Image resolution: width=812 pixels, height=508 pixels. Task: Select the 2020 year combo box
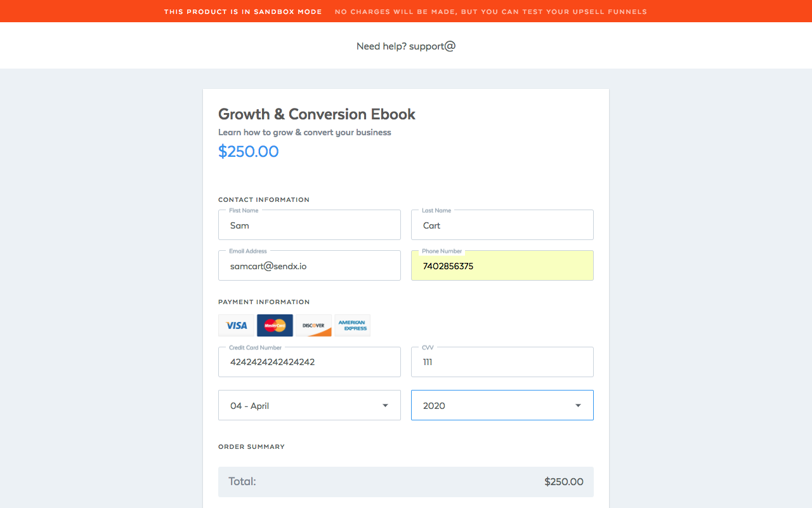[502, 405]
